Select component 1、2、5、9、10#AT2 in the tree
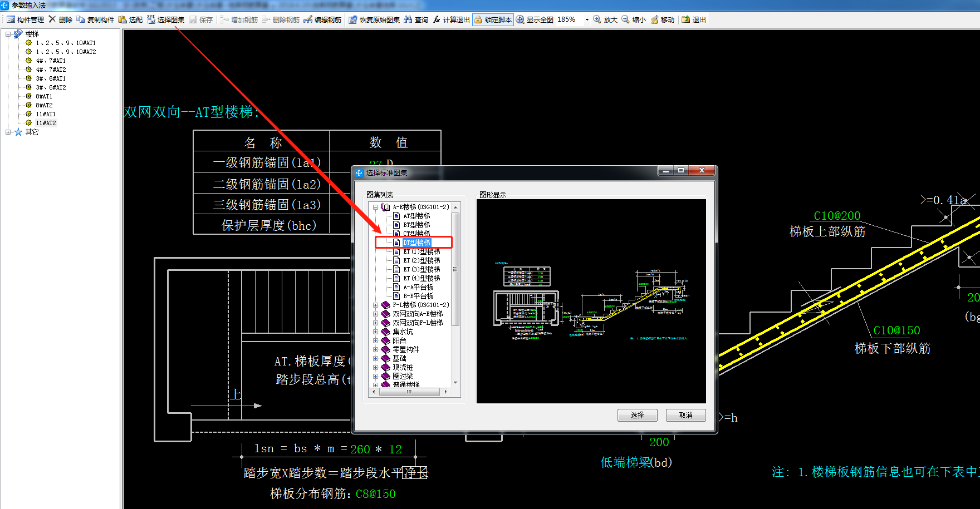This screenshot has height=509, width=980. click(66, 52)
